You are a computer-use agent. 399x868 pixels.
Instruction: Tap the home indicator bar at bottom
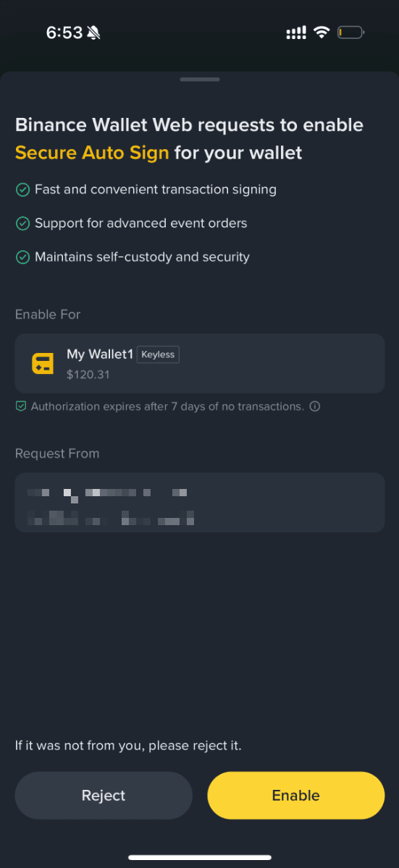(200, 857)
